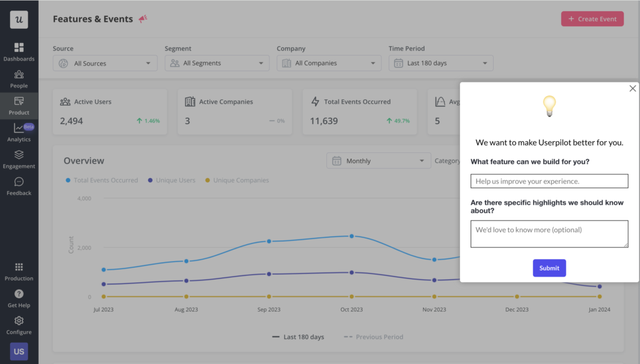
Task: Submit the feedback form
Action: [x=549, y=267]
